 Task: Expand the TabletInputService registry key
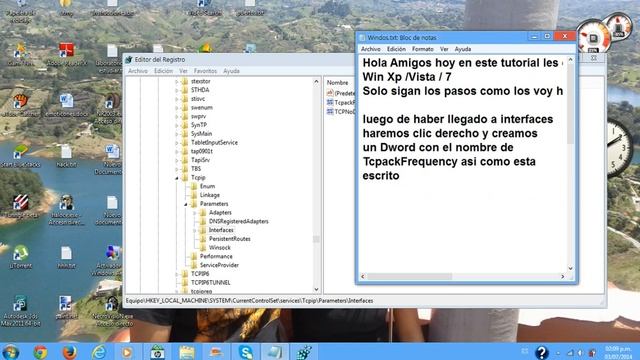[x=177, y=143]
